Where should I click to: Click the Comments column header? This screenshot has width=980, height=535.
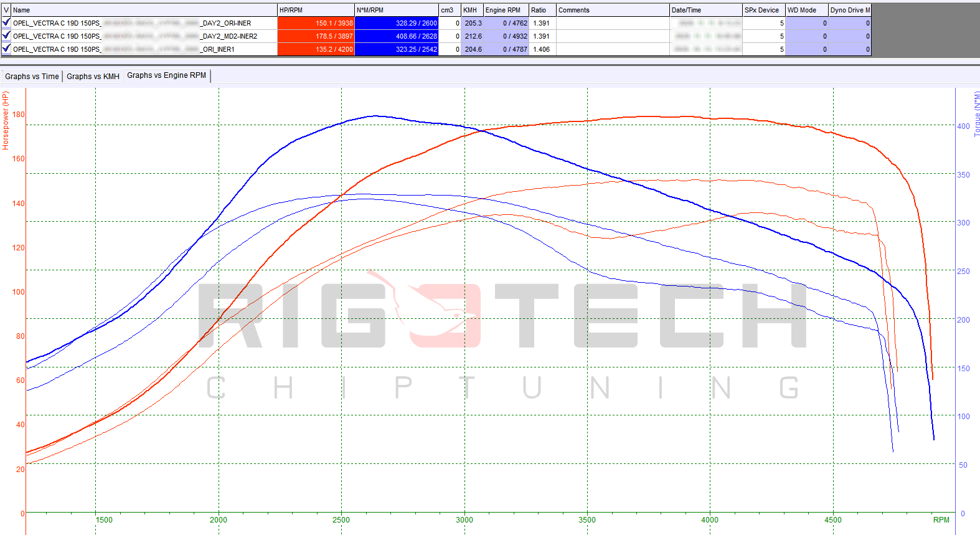(x=613, y=10)
